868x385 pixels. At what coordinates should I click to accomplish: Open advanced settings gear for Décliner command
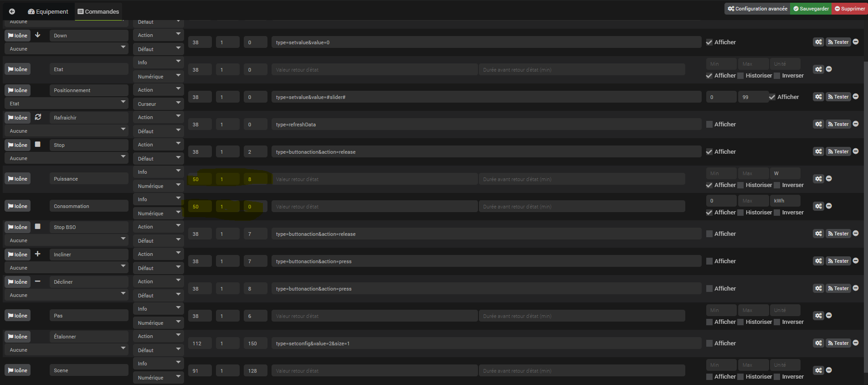click(x=819, y=288)
